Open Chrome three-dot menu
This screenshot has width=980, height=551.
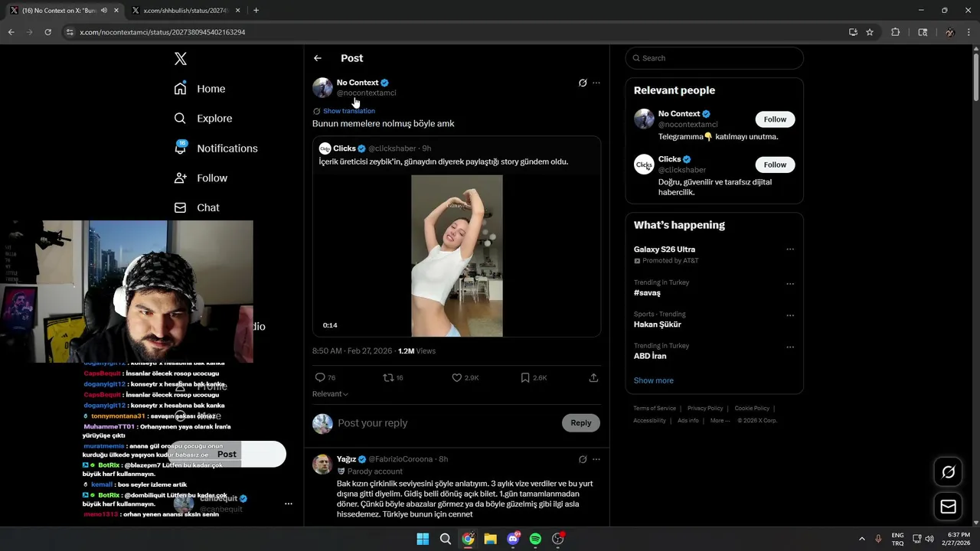click(x=969, y=32)
